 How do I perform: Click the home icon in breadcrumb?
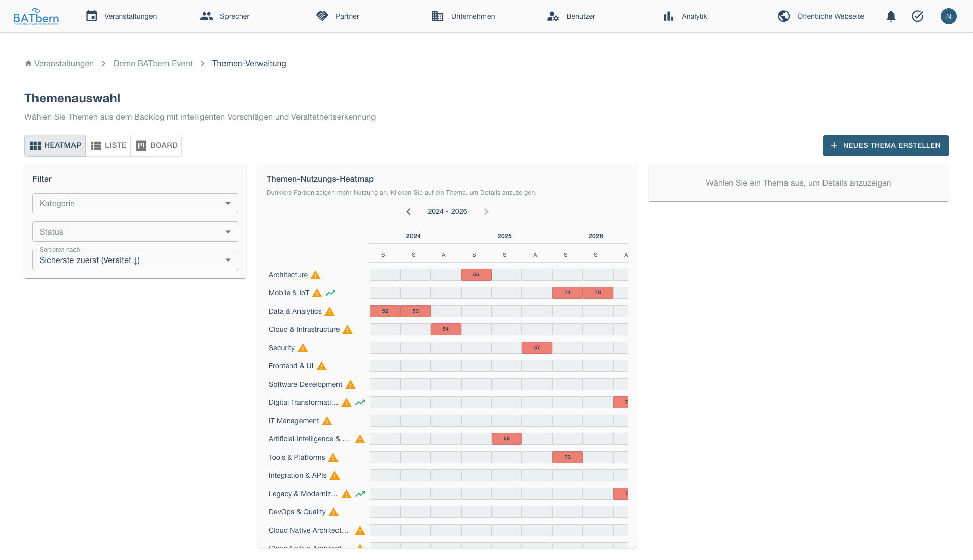tap(28, 63)
